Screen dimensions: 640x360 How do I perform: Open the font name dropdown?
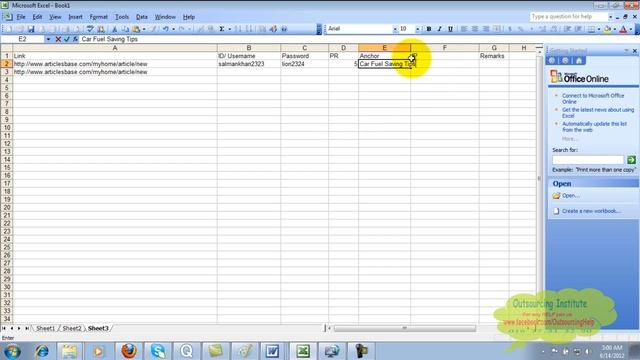(x=395, y=29)
